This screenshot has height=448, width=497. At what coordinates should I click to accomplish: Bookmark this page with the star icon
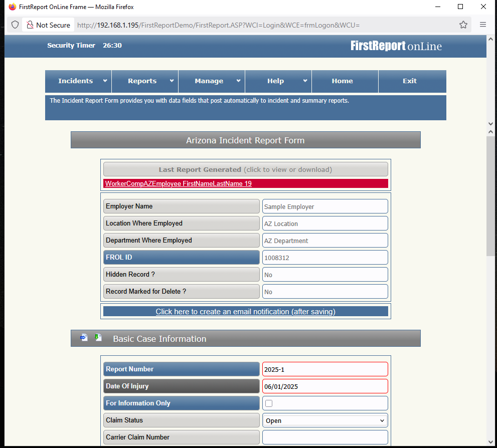[x=463, y=25]
